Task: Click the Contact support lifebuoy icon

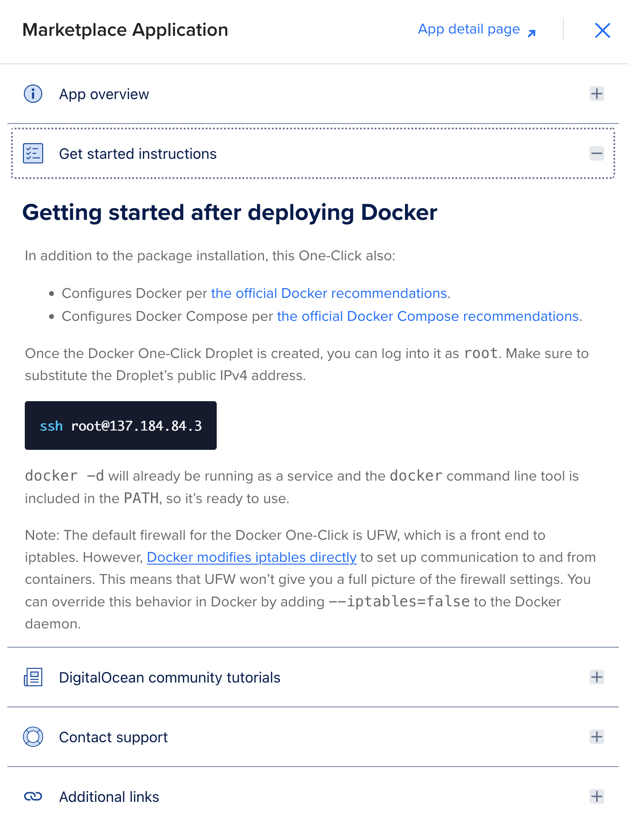Action: (x=33, y=737)
